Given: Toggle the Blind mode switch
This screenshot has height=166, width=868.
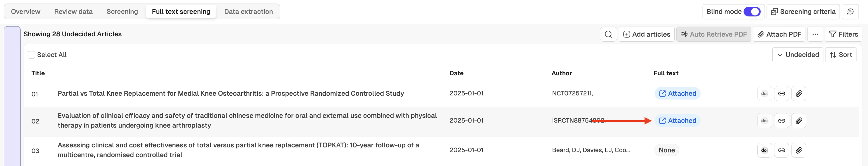Looking at the screenshot, I should (x=752, y=12).
